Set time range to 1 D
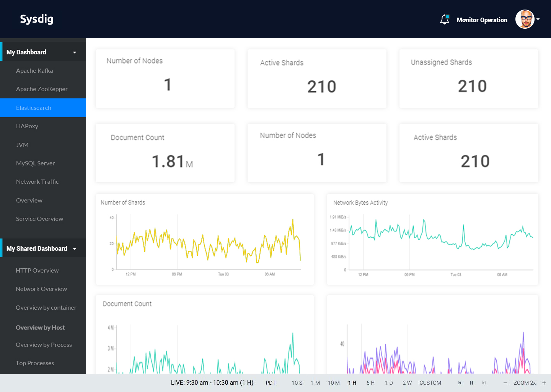The image size is (551, 392). pos(389,383)
